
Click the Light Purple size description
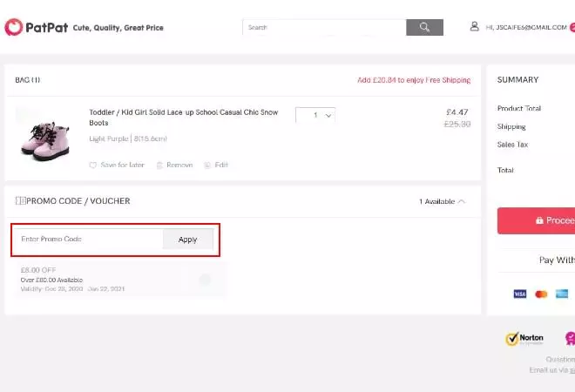coord(128,139)
